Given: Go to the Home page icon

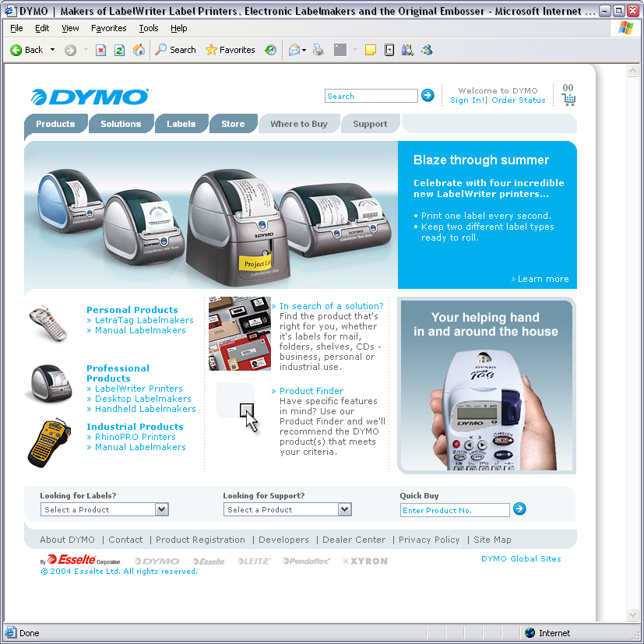Looking at the screenshot, I should [x=139, y=50].
